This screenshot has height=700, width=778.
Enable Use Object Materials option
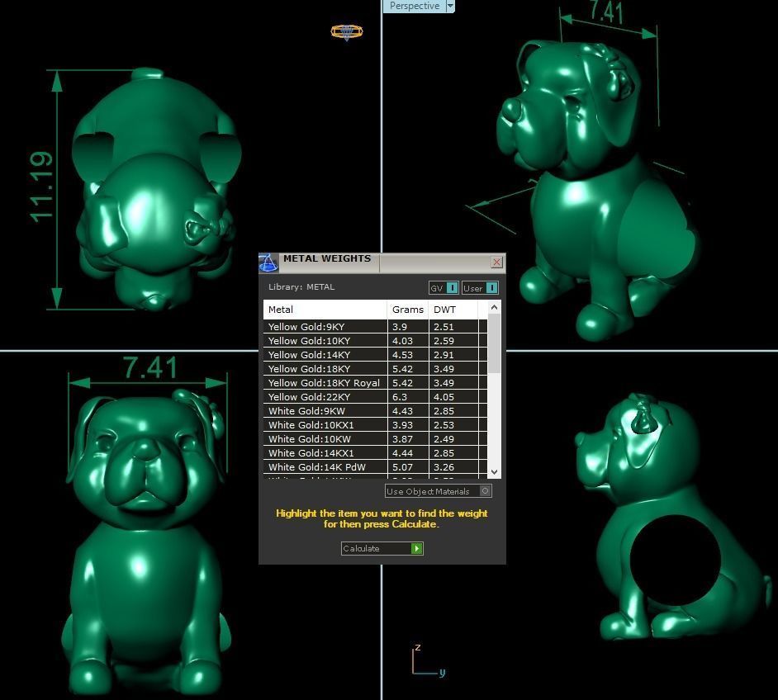[x=438, y=491]
